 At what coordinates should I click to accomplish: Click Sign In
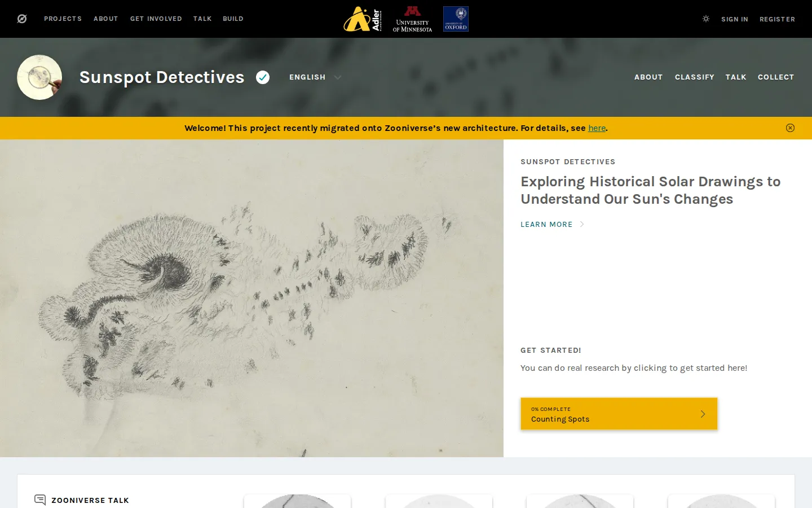coord(735,19)
